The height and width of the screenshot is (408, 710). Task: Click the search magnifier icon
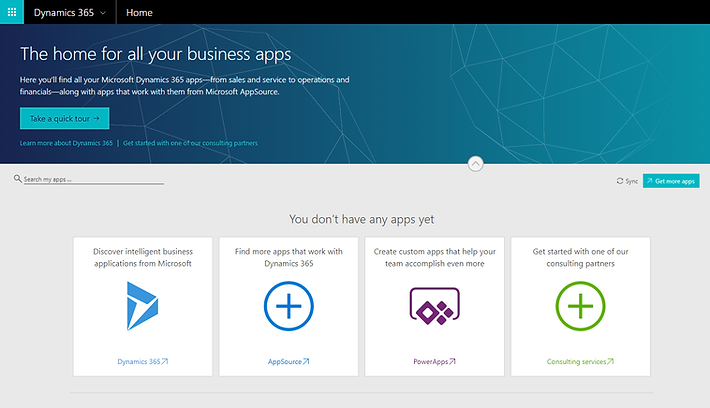coord(17,178)
